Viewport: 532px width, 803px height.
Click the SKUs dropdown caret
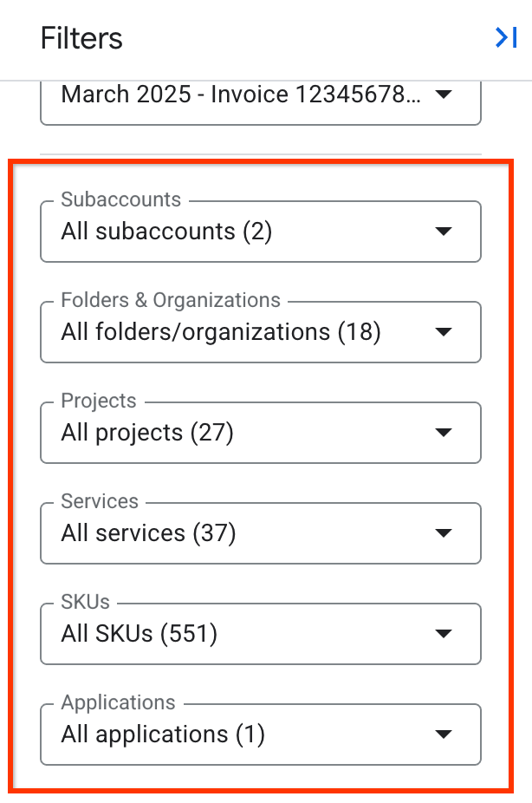point(443,634)
